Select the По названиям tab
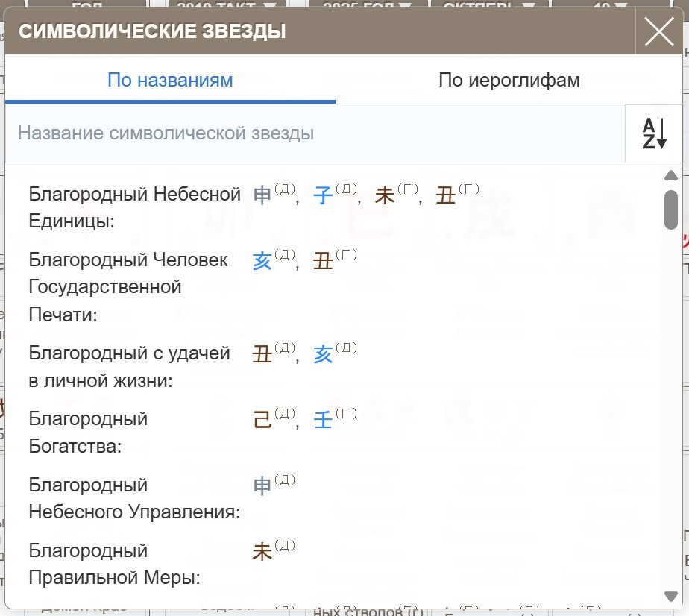This screenshot has width=689, height=616. pos(170,80)
